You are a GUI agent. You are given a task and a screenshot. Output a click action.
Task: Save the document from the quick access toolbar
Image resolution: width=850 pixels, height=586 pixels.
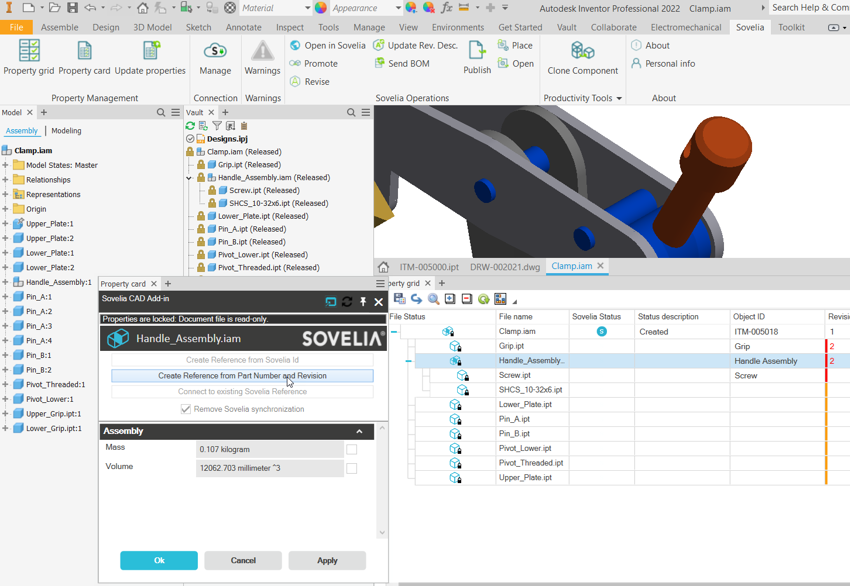coord(72,8)
